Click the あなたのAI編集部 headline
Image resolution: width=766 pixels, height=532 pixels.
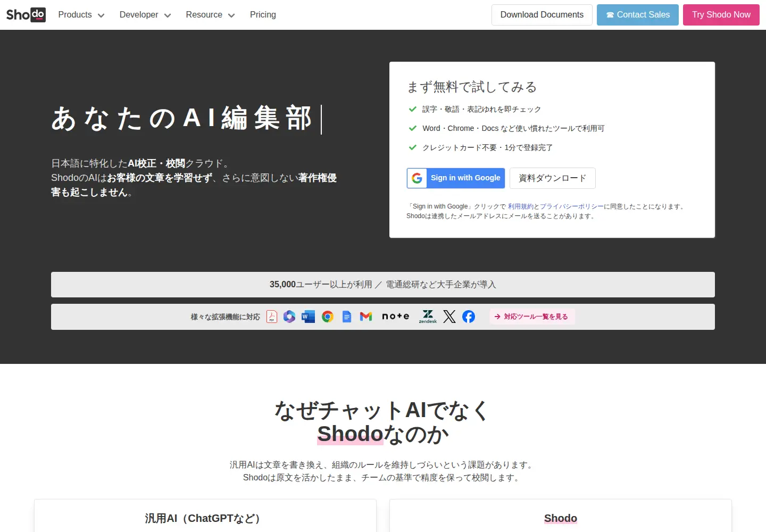pyautogui.click(x=182, y=118)
